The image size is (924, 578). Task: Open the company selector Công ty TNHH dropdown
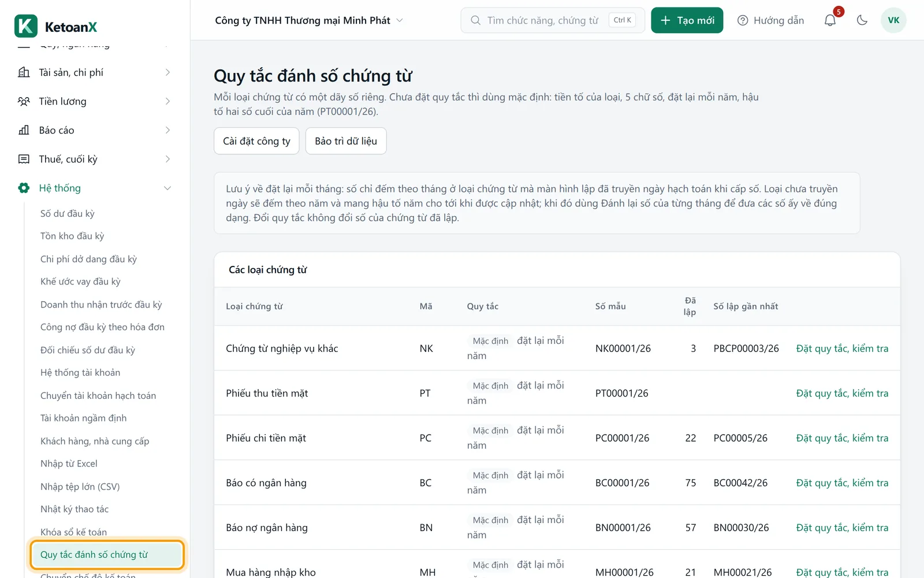pyautogui.click(x=309, y=20)
